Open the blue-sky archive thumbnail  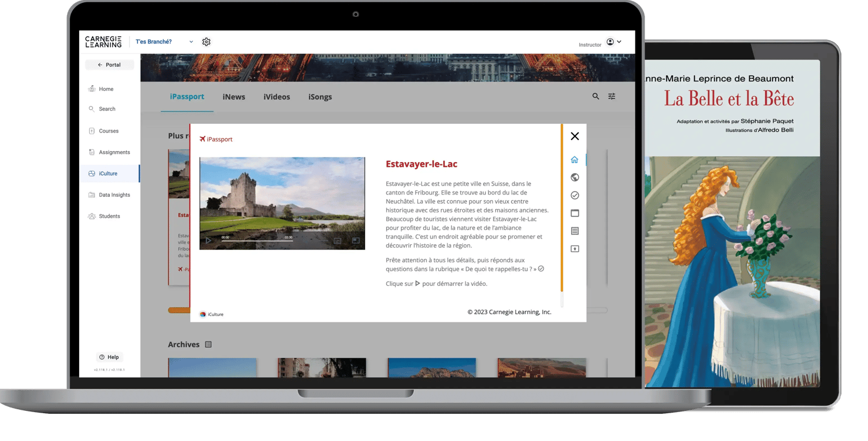tap(212, 367)
